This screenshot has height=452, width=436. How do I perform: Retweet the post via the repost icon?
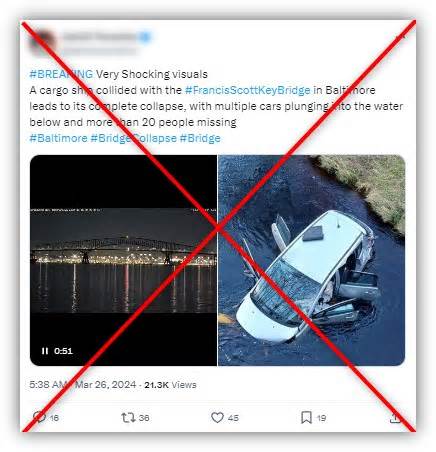click(128, 417)
